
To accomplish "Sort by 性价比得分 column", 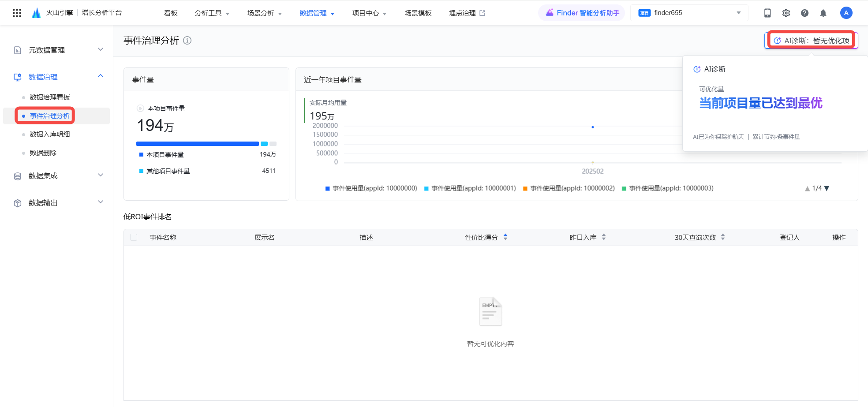I will click(505, 237).
